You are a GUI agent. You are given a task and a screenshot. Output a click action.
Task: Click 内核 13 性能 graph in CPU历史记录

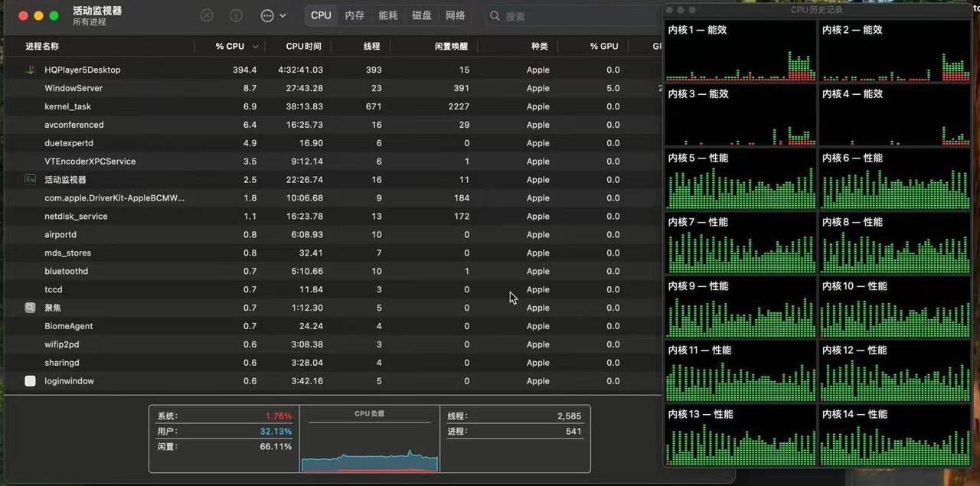tap(740, 435)
